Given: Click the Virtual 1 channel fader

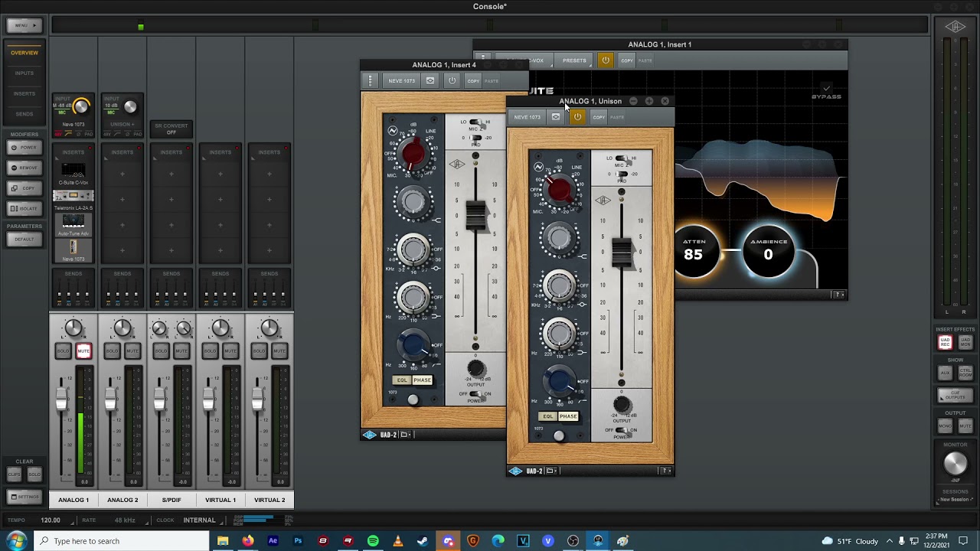Looking at the screenshot, I should [208, 398].
